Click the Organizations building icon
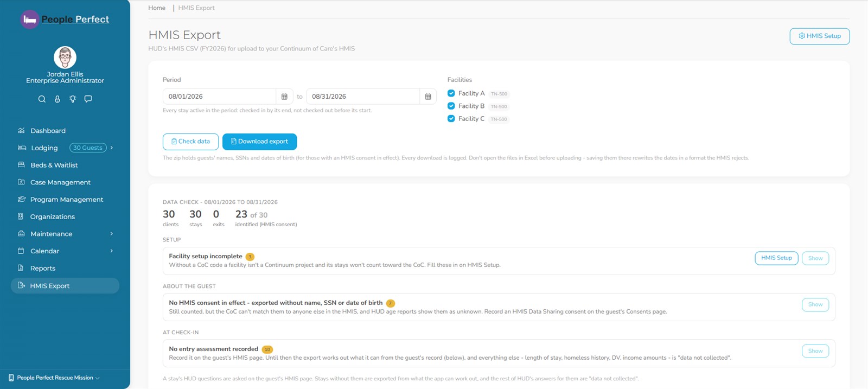 tap(21, 216)
